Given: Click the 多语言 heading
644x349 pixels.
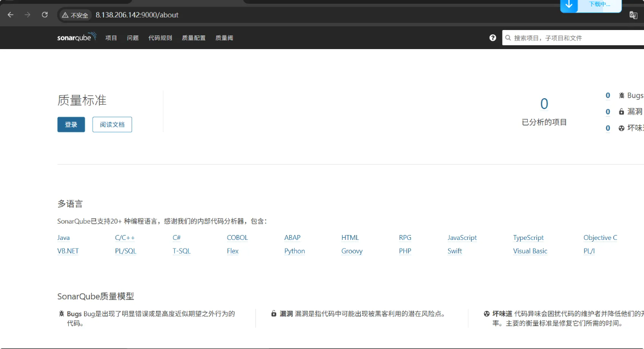Looking at the screenshot, I should [70, 203].
